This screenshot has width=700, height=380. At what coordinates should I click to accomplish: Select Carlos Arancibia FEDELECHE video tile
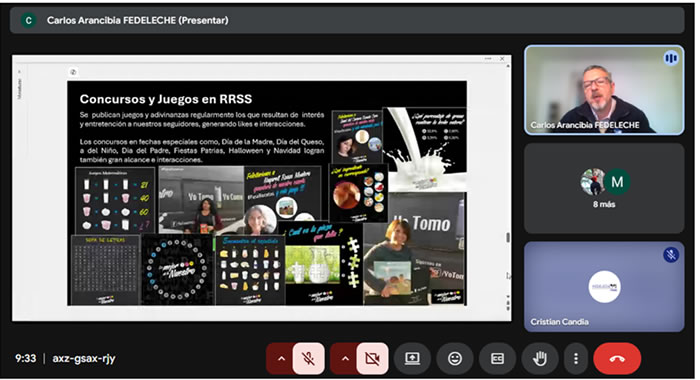click(x=604, y=90)
